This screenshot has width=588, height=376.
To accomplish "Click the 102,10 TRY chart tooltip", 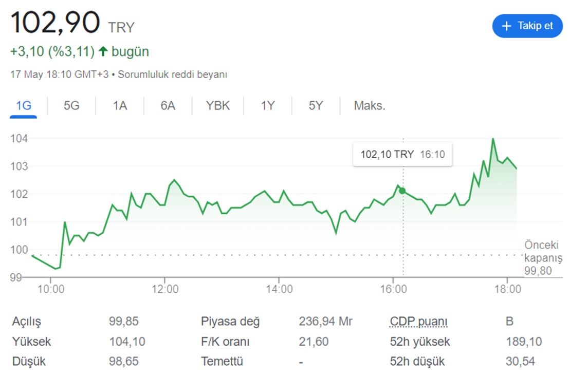I will 402,154.
